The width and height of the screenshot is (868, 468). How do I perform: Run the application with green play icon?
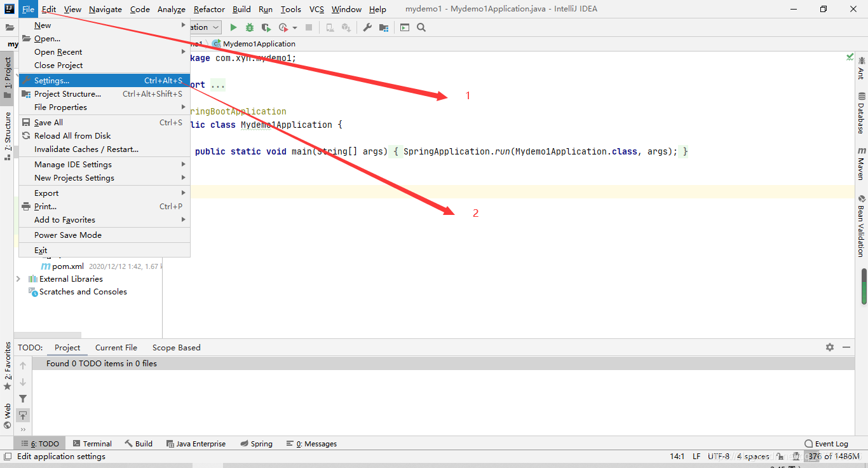click(x=233, y=27)
